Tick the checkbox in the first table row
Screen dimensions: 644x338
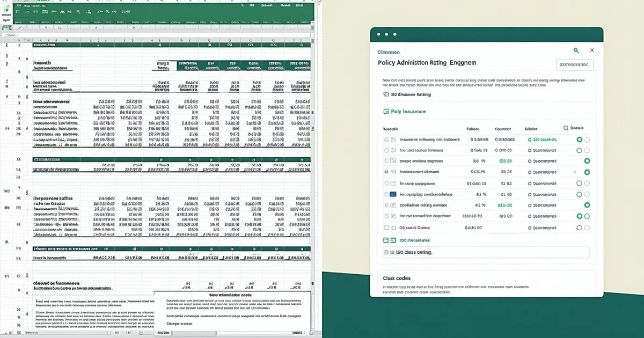pos(386,139)
